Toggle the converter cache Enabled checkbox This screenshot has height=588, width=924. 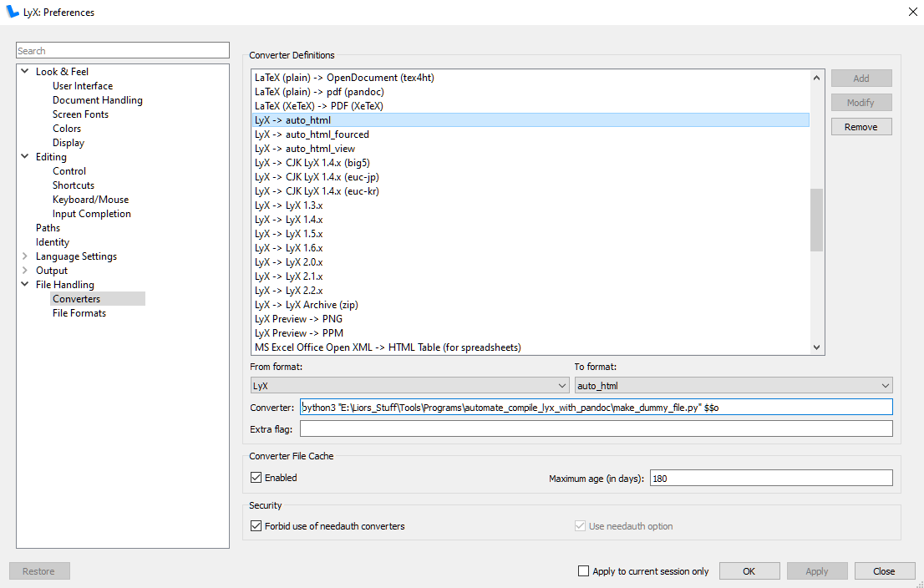(256, 478)
